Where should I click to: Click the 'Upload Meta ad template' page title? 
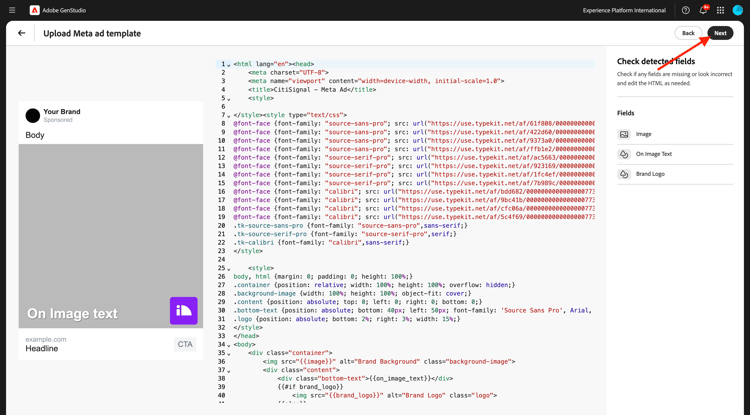92,33
